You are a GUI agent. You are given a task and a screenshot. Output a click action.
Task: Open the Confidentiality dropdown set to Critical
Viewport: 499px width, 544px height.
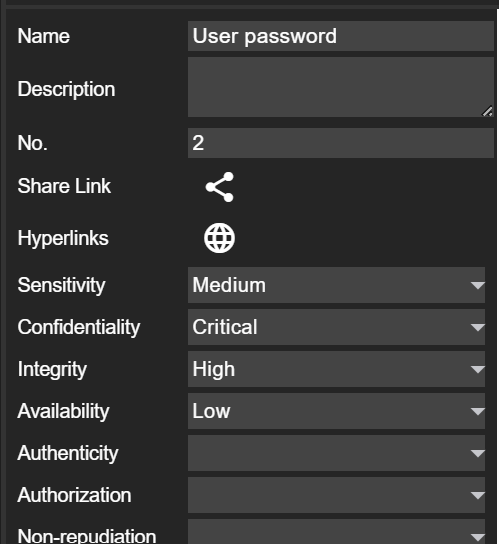click(336, 327)
